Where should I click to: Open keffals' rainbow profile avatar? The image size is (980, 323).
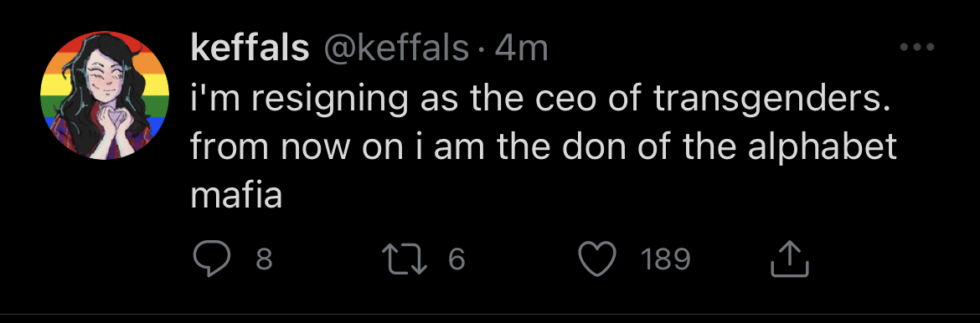(105, 95)
